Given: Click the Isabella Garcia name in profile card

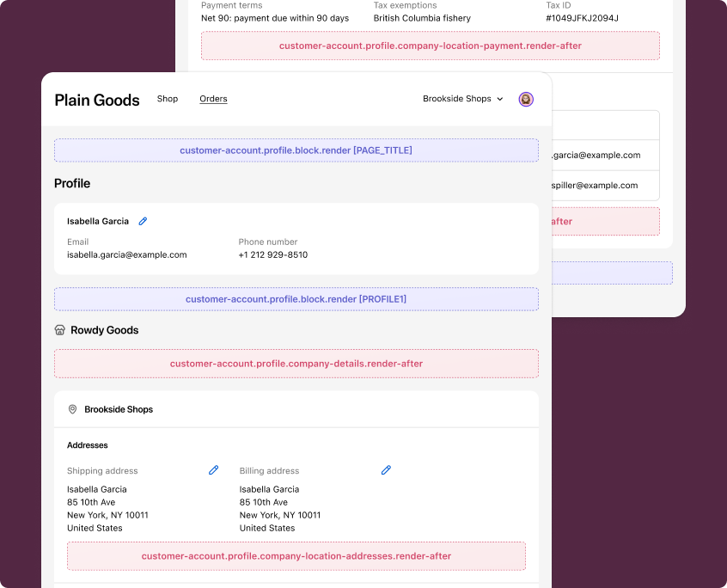Looking at the screenshot, I should click(x=98, y=221).
